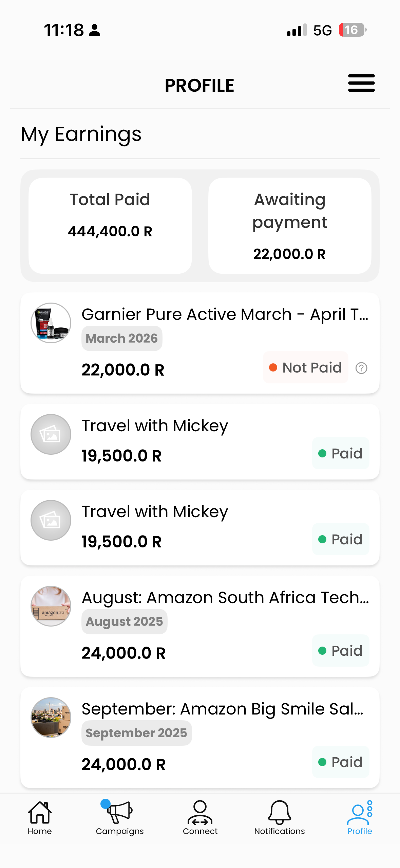Open August Amazon South Africa Tech entry
The width and height of the screenshot is (400, 868).
[225, 598]
